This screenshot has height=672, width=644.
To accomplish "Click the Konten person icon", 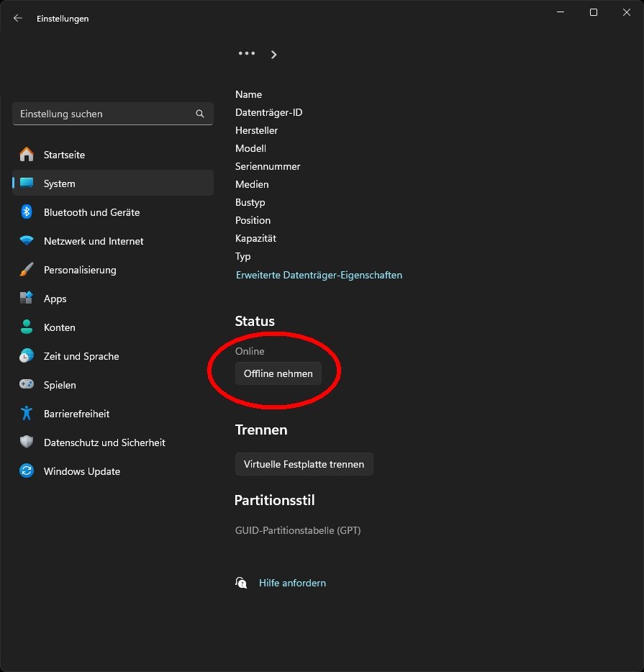I will (x=27, y=327).
